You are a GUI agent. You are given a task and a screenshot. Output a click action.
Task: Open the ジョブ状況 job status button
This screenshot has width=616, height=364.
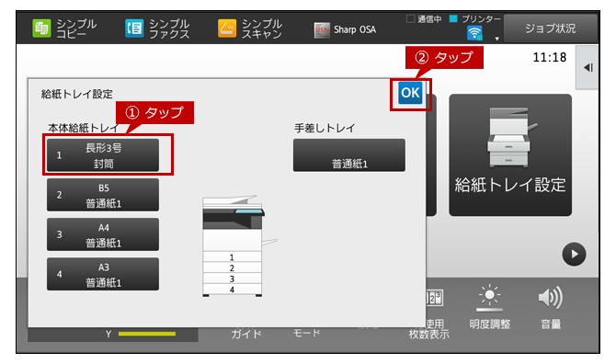(550, 28)
